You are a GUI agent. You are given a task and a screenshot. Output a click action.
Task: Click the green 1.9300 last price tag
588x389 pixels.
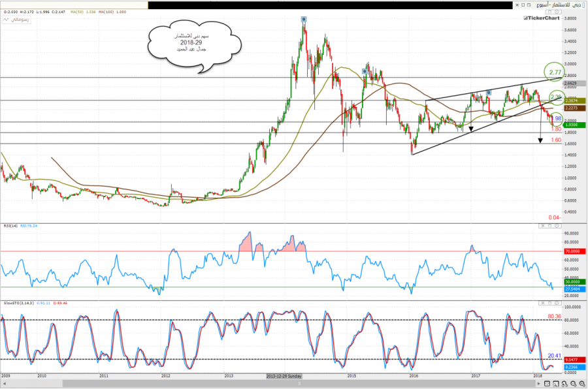pos(574,125)
